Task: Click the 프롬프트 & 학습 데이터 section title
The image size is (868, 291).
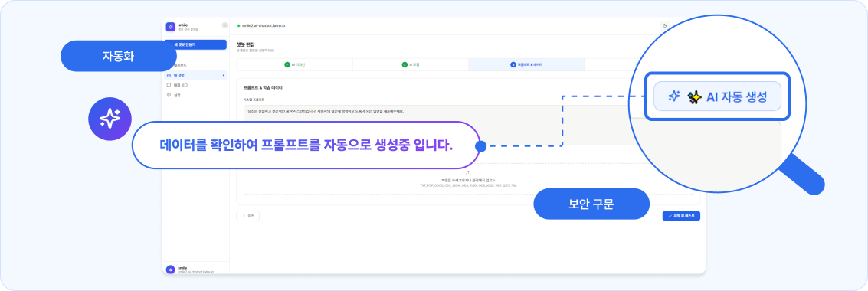Action: 263,88
